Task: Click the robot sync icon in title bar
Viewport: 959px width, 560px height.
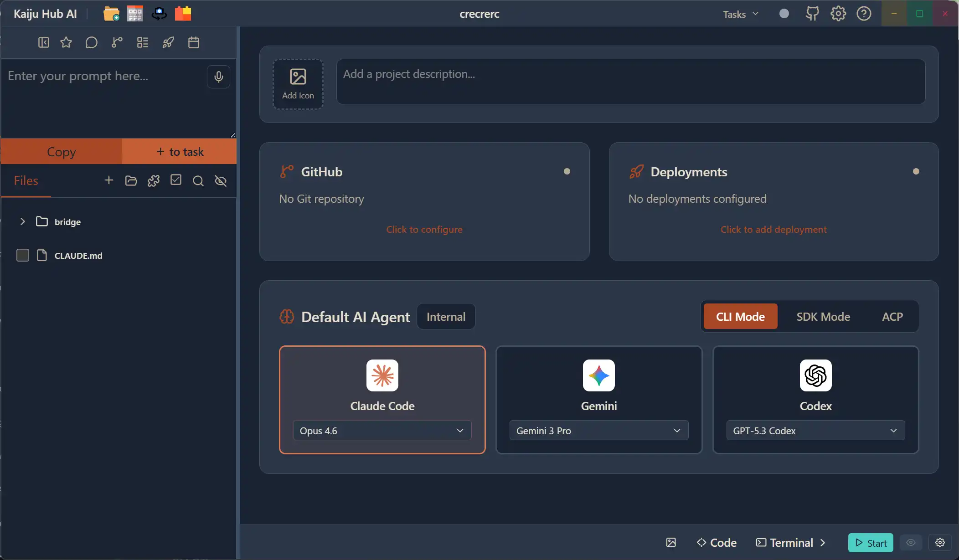Action: click(159, 14)
